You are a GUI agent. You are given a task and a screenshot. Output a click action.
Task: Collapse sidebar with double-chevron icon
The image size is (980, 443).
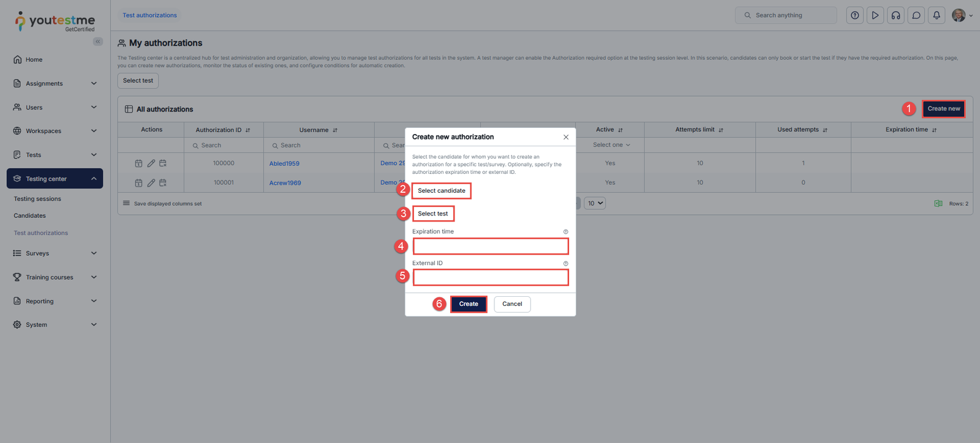click(x=98, y=42)
